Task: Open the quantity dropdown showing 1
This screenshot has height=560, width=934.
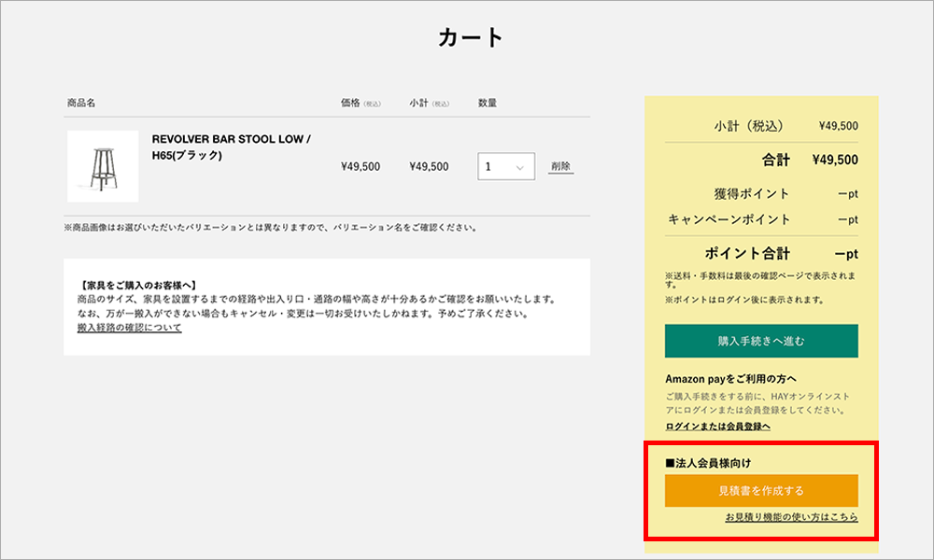Action: tap(505, 167)
